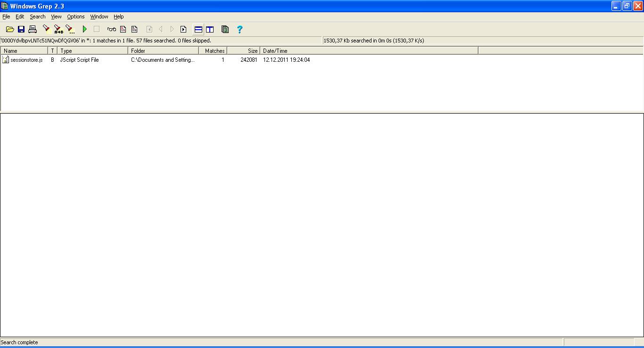This screenshot has height=348, width=644.
Task: Click the 'Search complete' status bar text
Action: (x=19, y=342)
